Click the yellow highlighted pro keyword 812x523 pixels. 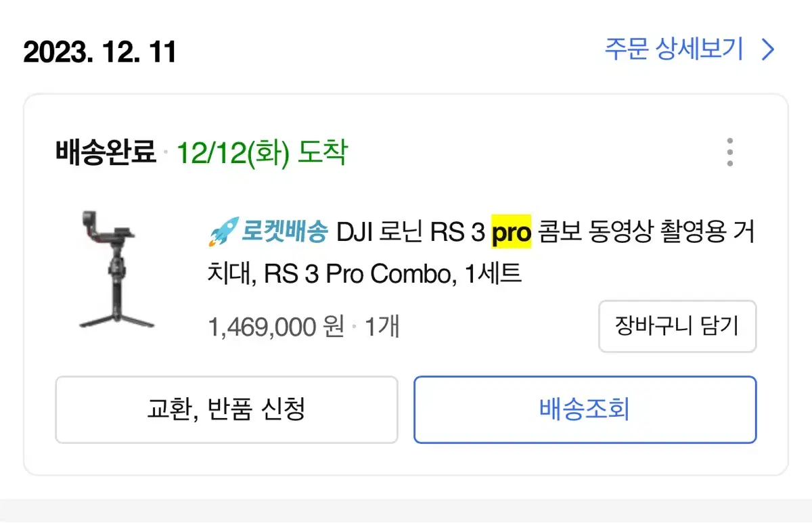click(511, 233)
